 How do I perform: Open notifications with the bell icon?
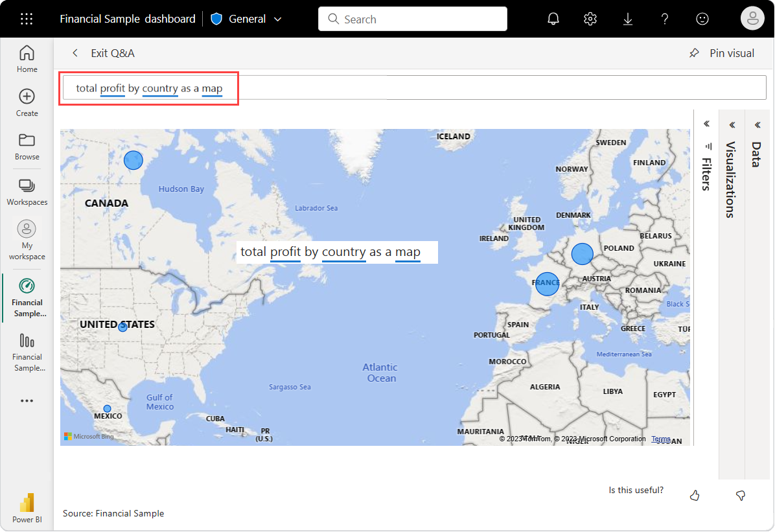pos(553,19)
